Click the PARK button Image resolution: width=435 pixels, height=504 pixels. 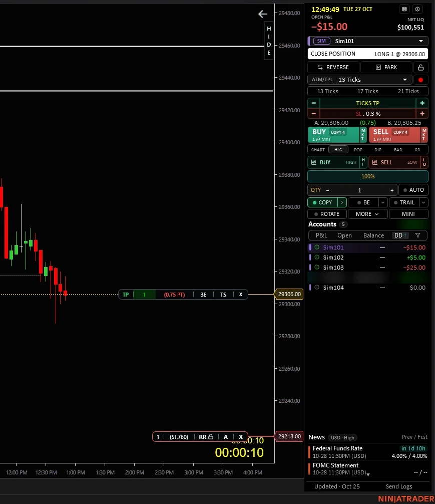tap(386, 67)
